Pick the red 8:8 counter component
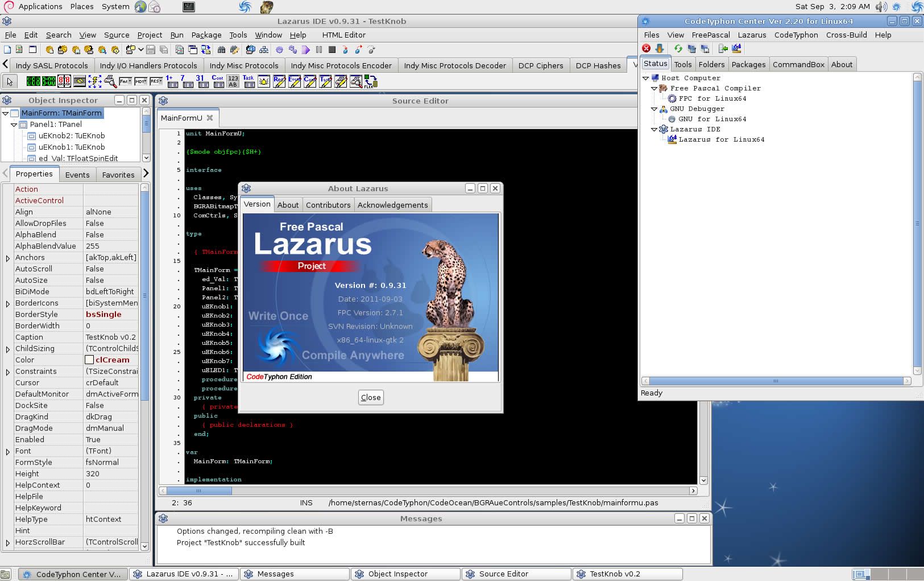 [x=64, y=81]
